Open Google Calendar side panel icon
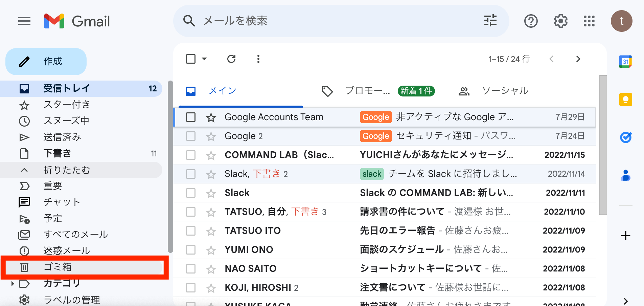Viewport: 644px width, 306px height. point(625,62)
